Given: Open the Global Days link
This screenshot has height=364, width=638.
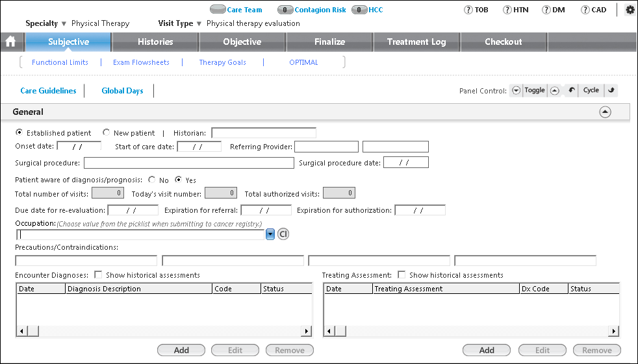Looking at the screenshot, I should click(123, 91).
